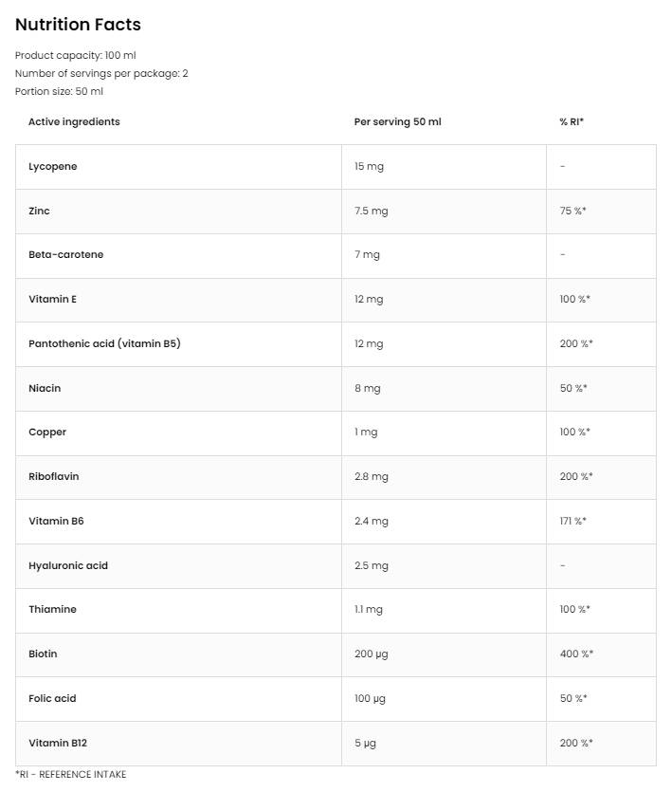The width and height of the screenshot is (672, 792).
Task: Click the Nutrition Facts heading
Action: pos(78,25)
